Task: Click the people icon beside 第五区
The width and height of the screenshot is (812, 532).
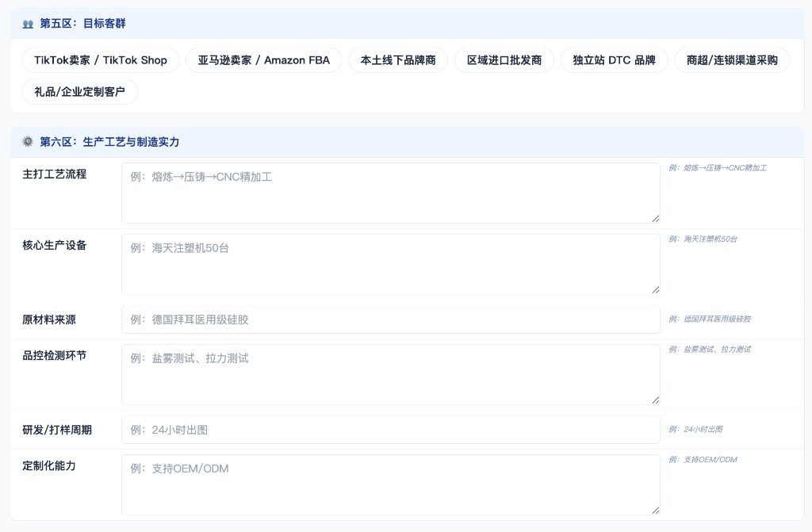Action: (x=28, y=24)
